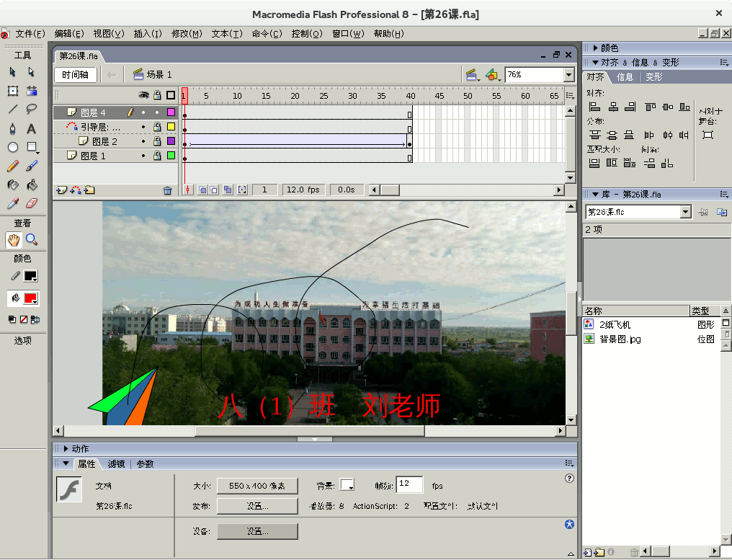Viewport: 732px width, 560px height.
Task: Open the 控制(O) menu
Action: pyautogui.click(x=307, y=34)
